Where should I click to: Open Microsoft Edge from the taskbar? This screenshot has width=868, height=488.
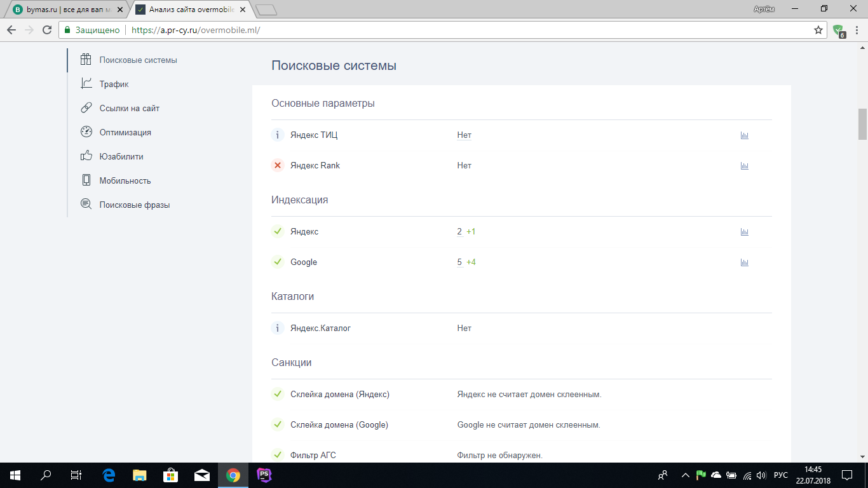(x=109, y=475)
